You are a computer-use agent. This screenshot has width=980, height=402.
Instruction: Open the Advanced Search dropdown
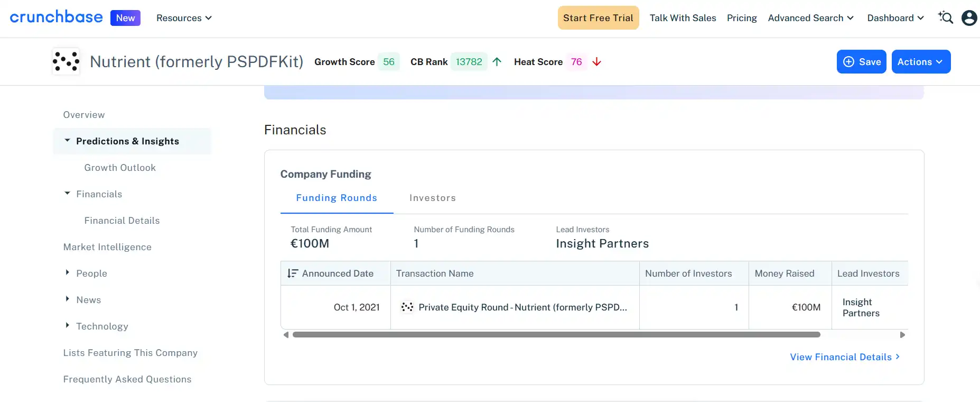(x=810, y=18)
